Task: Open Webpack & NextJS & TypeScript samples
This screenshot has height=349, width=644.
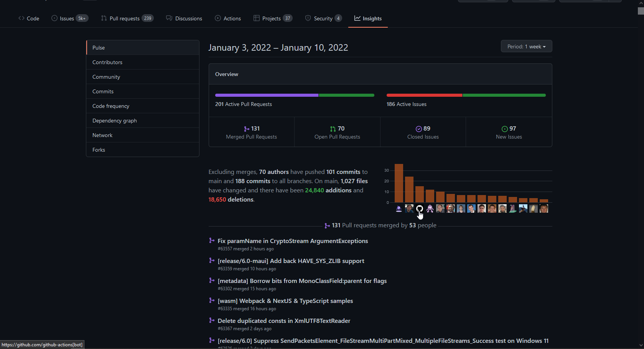Action: tap(285, 301)
